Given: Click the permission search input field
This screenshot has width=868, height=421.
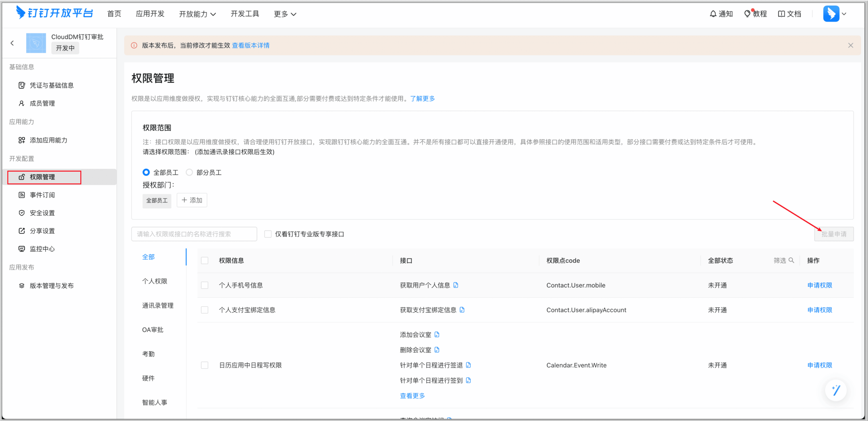Looking at the screenshot, I should point(194,234).
